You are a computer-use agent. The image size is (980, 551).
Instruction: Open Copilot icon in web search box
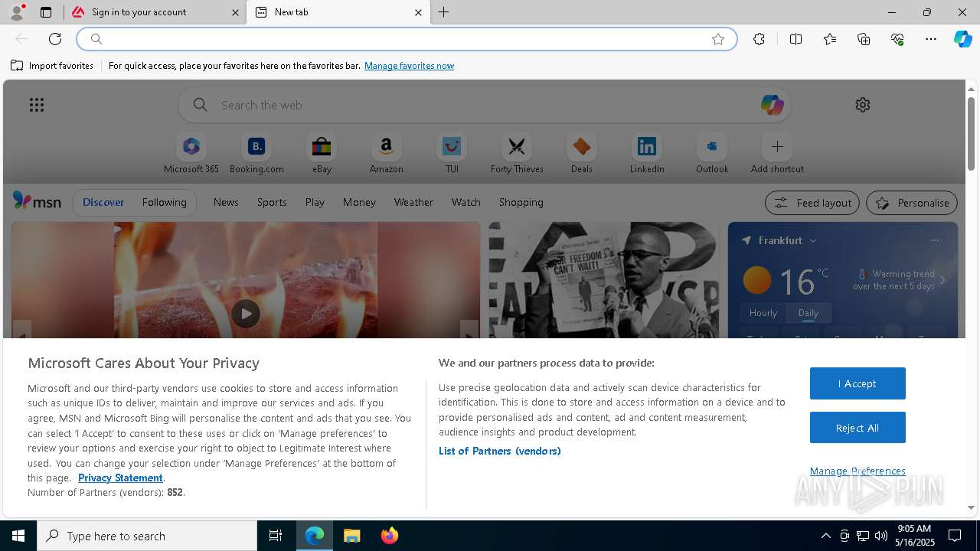tap(772, 105)
